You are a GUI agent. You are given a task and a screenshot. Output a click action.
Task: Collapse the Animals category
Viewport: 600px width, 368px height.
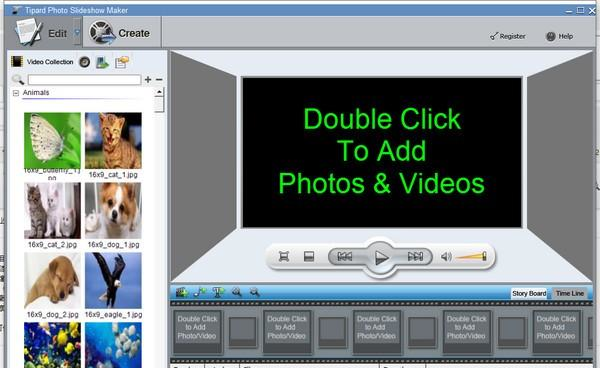coord(16,93)
